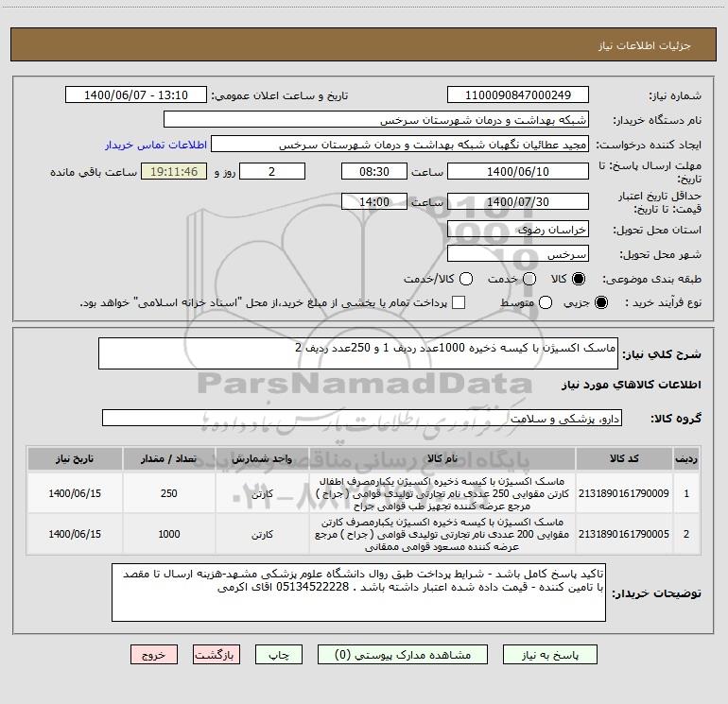Click the چاپ print button
The height and width of the screenshot is (704, 728).
click(x=279, y=654)
